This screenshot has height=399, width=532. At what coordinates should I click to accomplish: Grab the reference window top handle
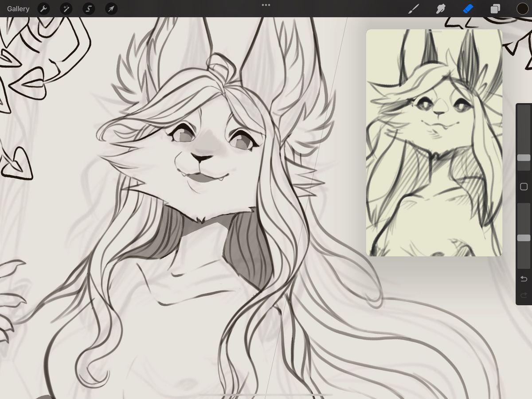click(434, 32)
